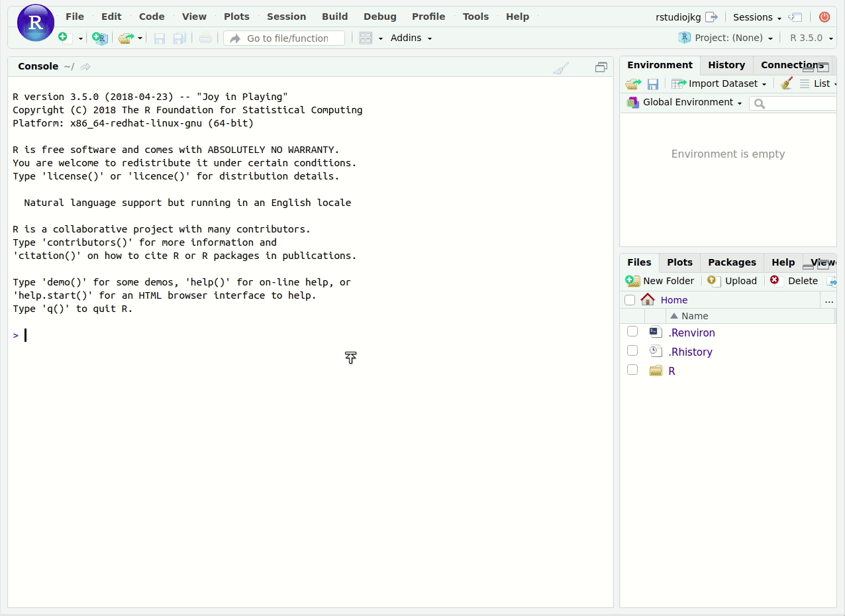
Task: Switch to the Files tab
Action: pos(639,262)
